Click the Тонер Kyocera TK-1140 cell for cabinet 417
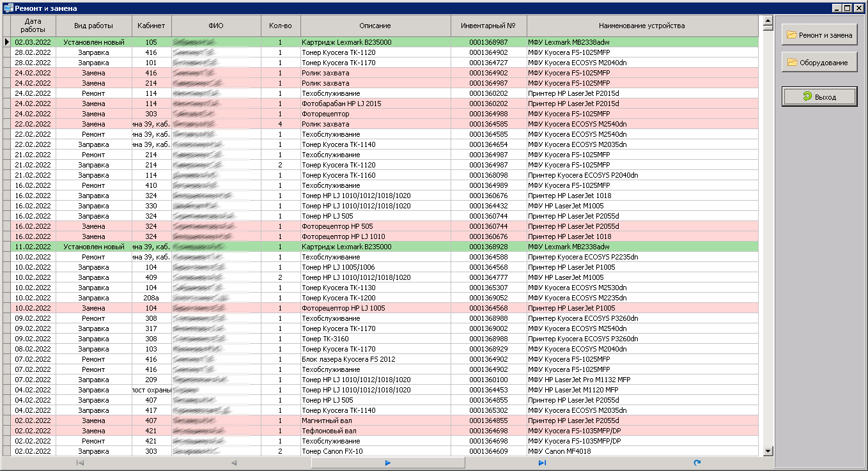This screenshot has height=471, width=868. coord(375,410)
